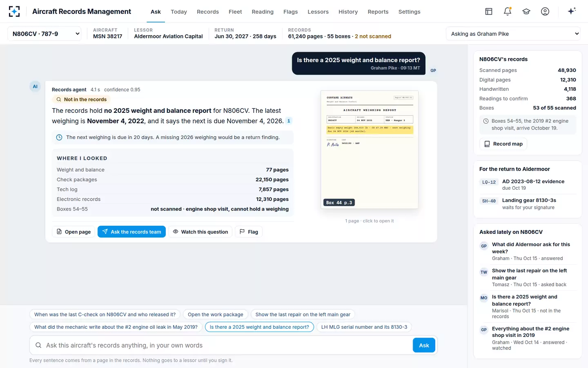Open the weighing report page thumbnail
The width and height of the screenshot is (588, 368).
(x=370, y=150)
